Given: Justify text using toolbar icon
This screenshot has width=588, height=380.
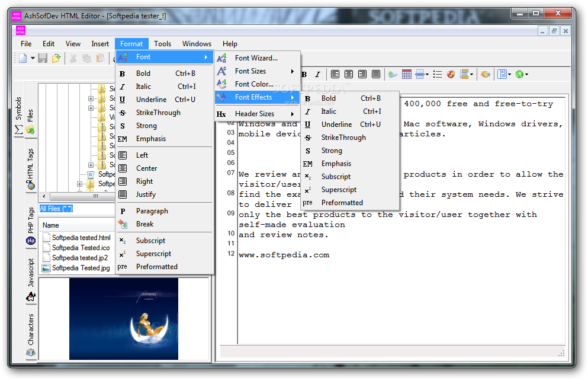Looking at the screenshot, I should point(376,74).
